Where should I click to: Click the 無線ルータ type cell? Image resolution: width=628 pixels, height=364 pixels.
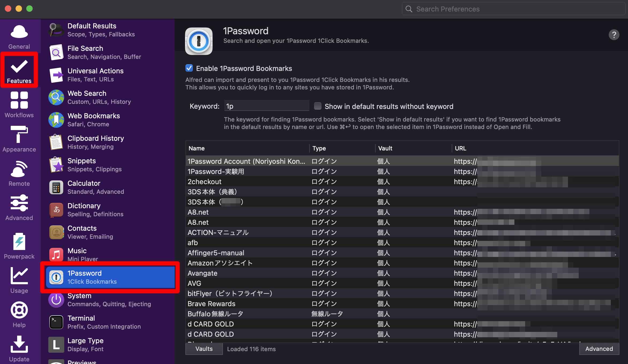tap(327, 314)
